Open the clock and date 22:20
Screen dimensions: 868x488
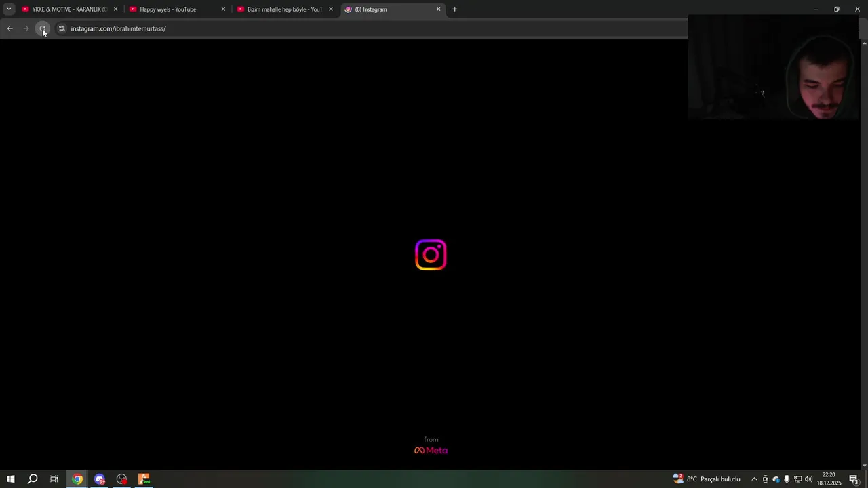coord(829,479)
